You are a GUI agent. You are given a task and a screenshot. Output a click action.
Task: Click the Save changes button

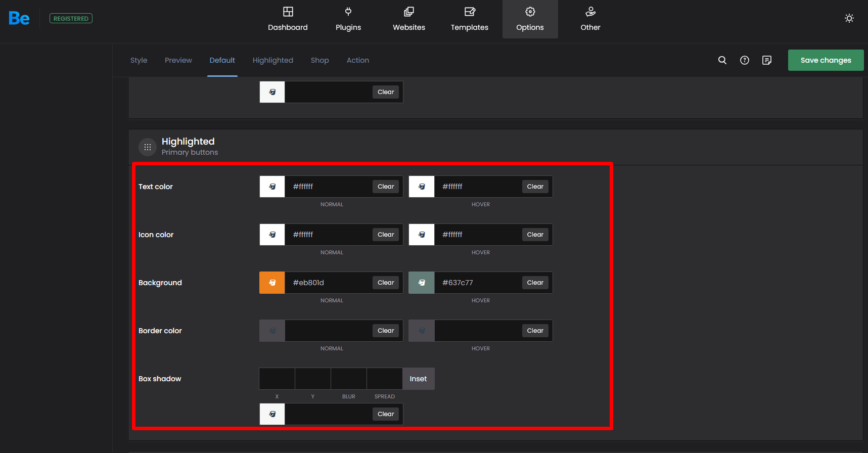(x=825, y=60)
